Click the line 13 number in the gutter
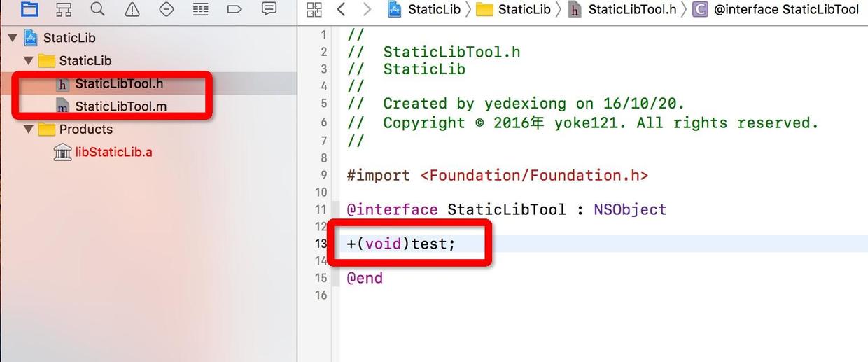The width and height of the screenshot is (868, 362). (x=321, y=244)
